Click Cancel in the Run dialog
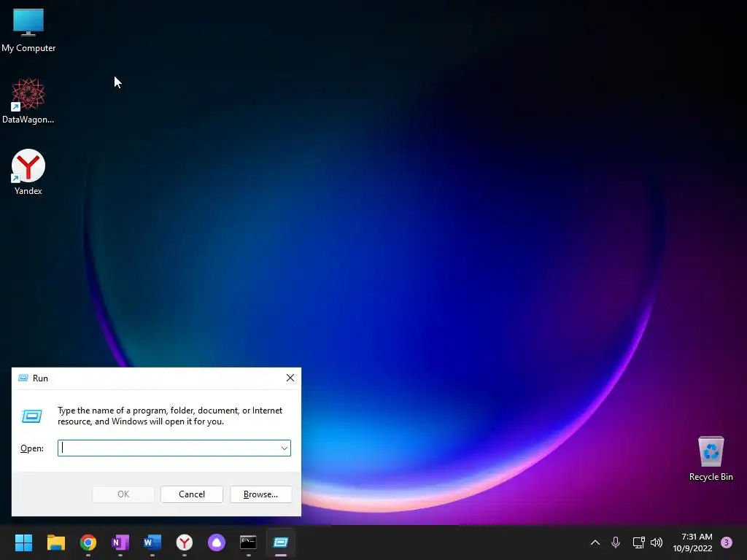Image resolution: width=747 pixels, height=560 pixels. coord(192,494)
